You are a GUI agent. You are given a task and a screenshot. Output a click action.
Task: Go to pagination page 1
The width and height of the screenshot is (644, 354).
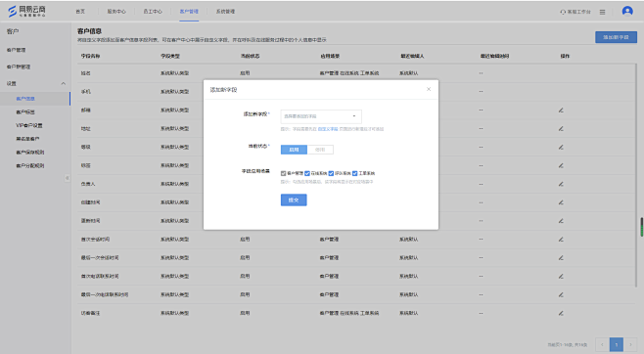tap(616, 344)
